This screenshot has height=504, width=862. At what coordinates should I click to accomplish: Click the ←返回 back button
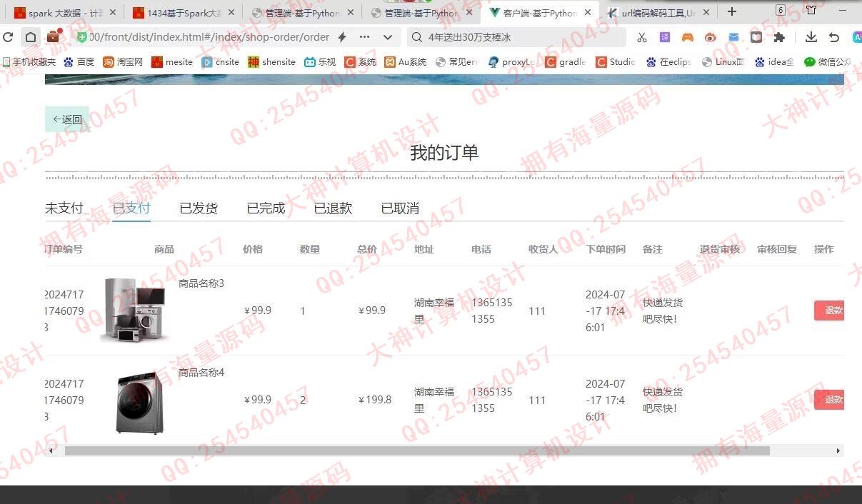(x=67, y=119)
